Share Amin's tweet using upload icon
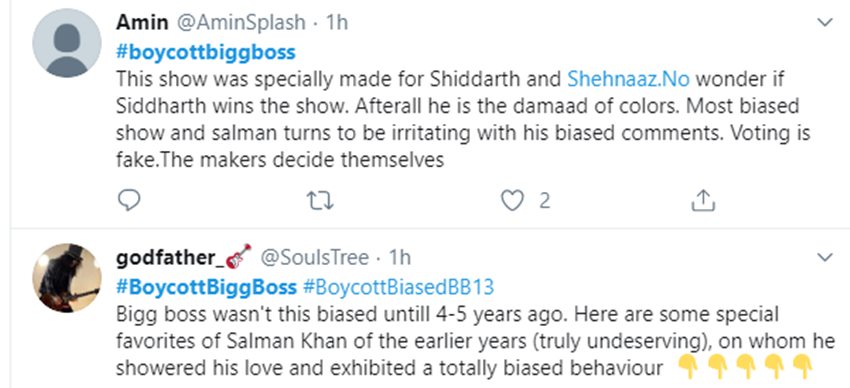Viewport: 850px width, 388px height. 703,201
